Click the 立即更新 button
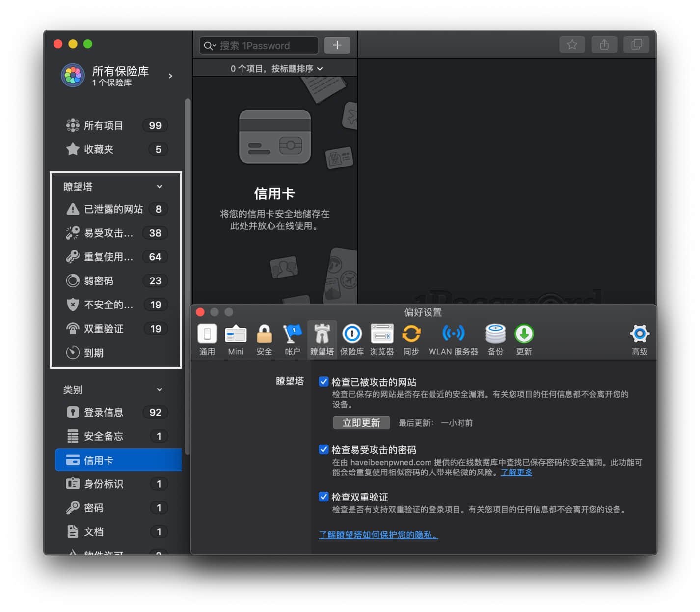The width and height of the screenshot is (700, 612). 361,423
